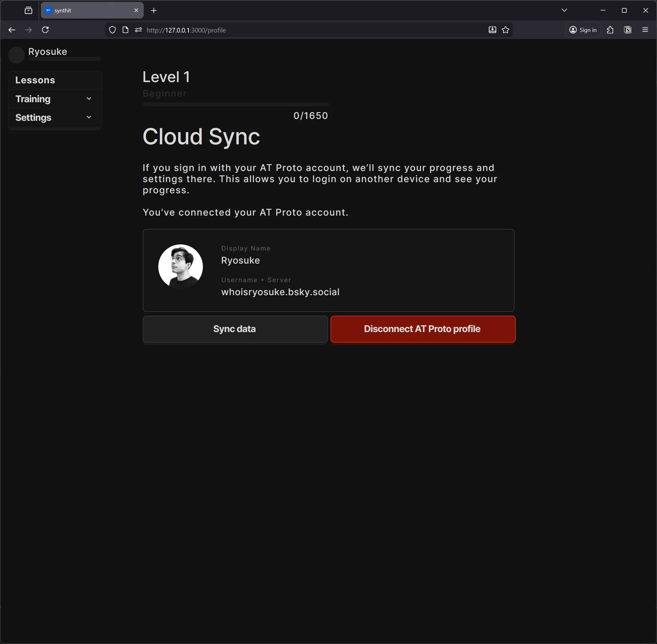Click the Level 1 progress bar

(235, 104)
